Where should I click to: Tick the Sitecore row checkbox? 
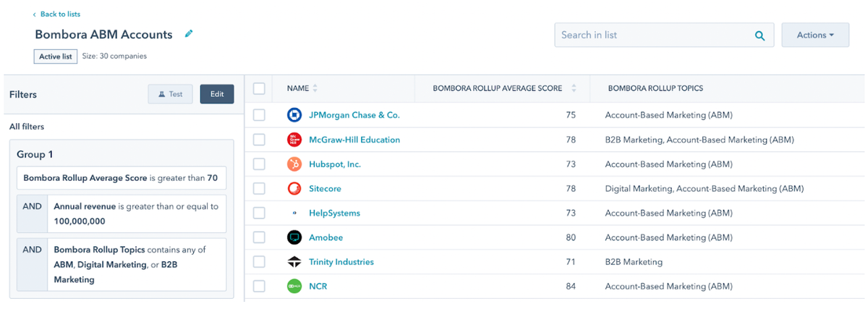coord(259,189)
